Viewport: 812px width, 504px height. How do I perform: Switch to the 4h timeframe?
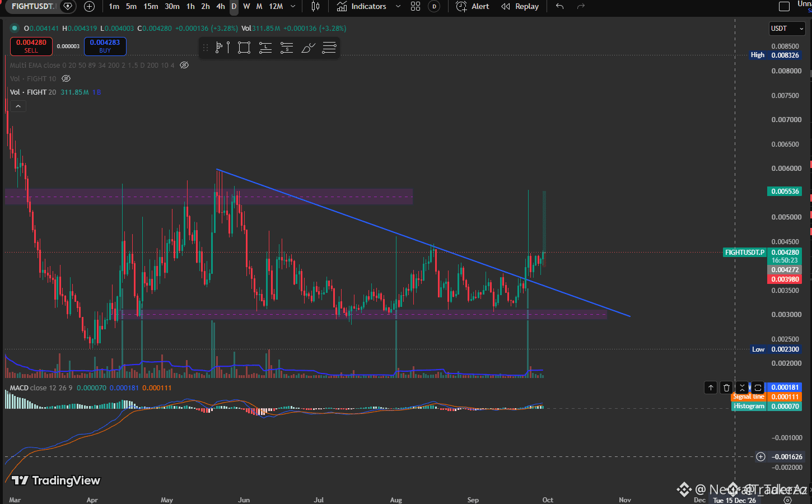(x=221, y=7)
